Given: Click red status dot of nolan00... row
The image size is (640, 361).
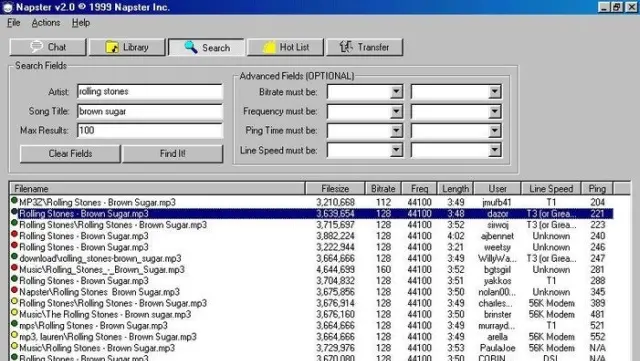Looking at the screenshot, I should [14, 290].
